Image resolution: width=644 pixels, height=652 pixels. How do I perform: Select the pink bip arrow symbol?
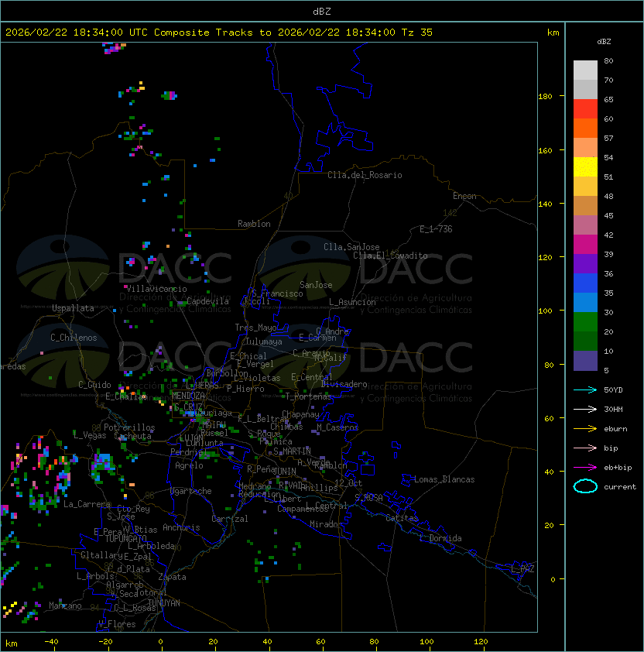585,448
